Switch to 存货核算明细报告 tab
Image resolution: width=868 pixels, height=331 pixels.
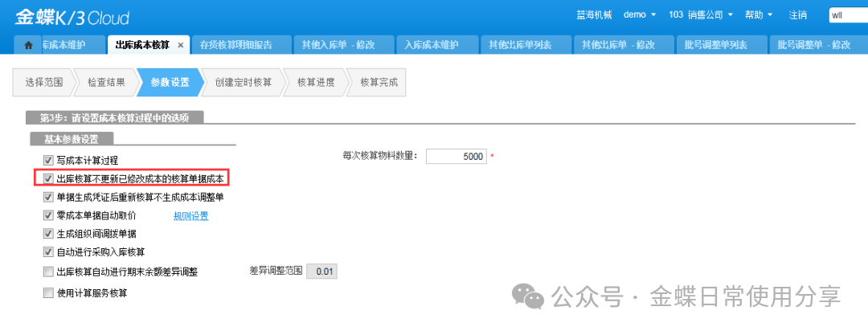(x=235, y=45)
